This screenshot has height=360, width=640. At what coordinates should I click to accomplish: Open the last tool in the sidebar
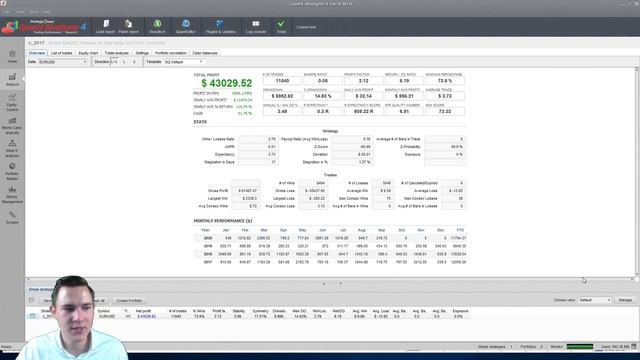point(12,218)
